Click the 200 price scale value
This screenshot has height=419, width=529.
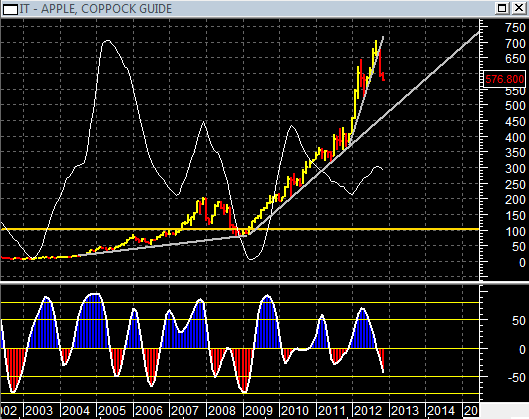click(x=515, y=200)
